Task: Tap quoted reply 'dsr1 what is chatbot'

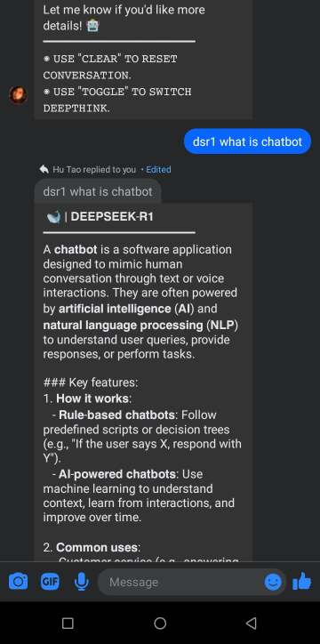Action: [x=98, y=191]
